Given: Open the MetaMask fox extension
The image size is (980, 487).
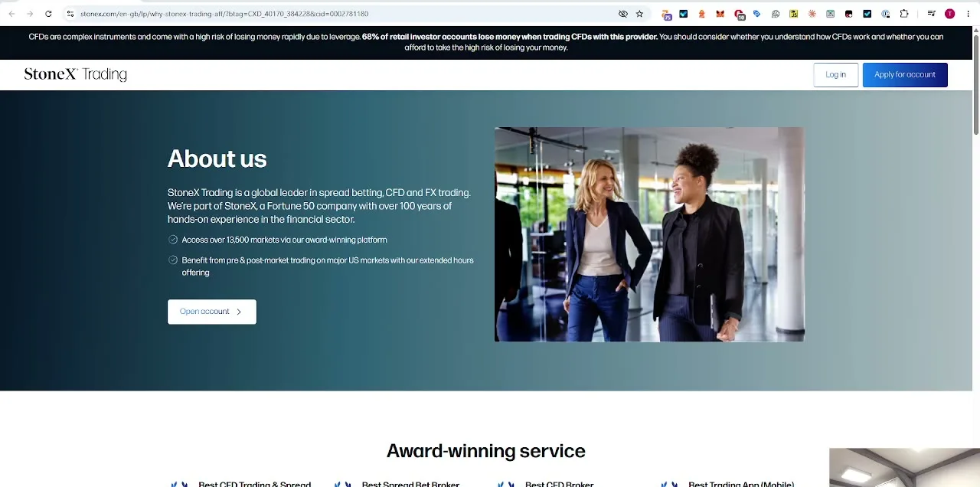Looking at the screenshot, I should (x=720, y=14).
